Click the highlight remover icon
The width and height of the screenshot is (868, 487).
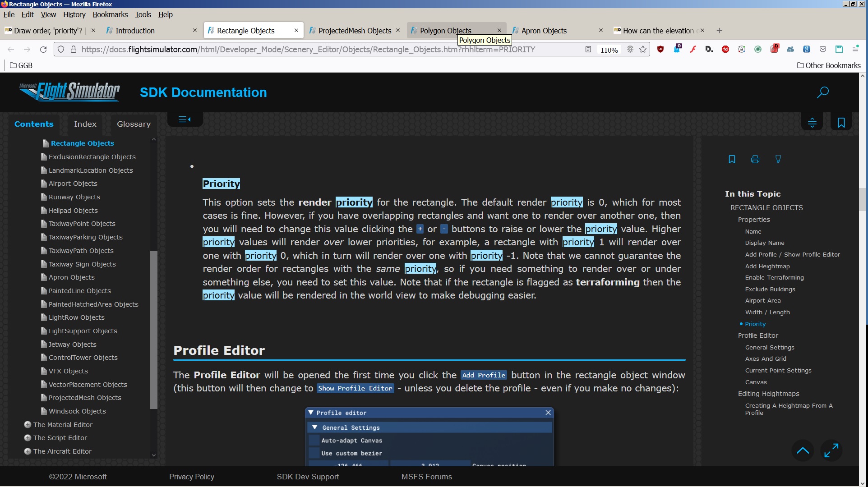pyautogui.click(x=778, y=159)
